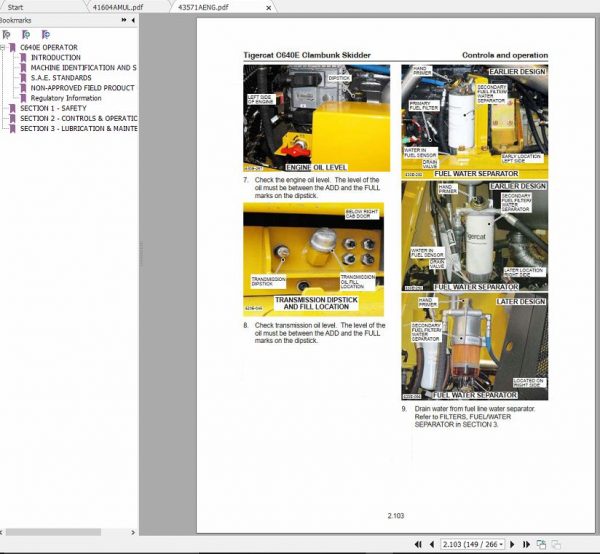Click the SECTION 3 bookmark icon
This screenshot has height=554, width=600.
click(x=13, y=129)
